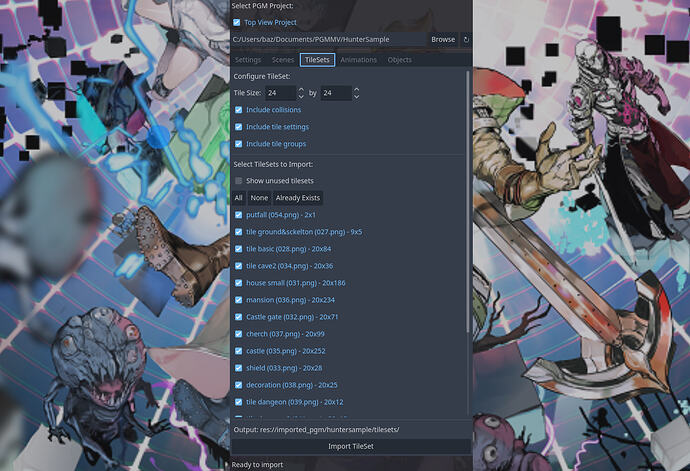This screenshot has height=471, width=690.
Task: Click the Already Exists button
Action: pyautogui.click(x=298, y=198)
